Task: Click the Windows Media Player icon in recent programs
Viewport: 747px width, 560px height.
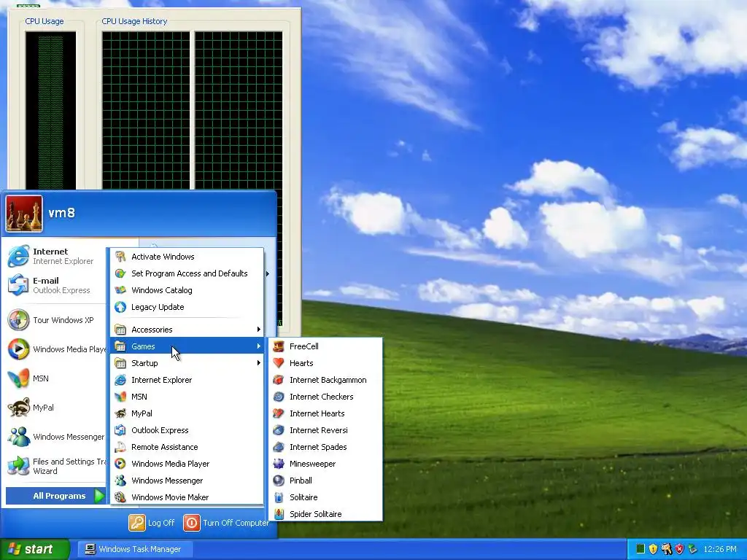Action: click(x=18, y=349)
